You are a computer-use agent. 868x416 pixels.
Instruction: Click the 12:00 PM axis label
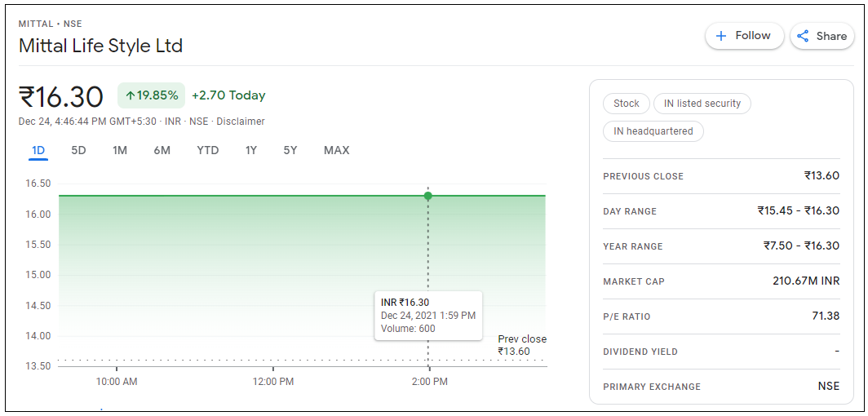coord(273,382)
